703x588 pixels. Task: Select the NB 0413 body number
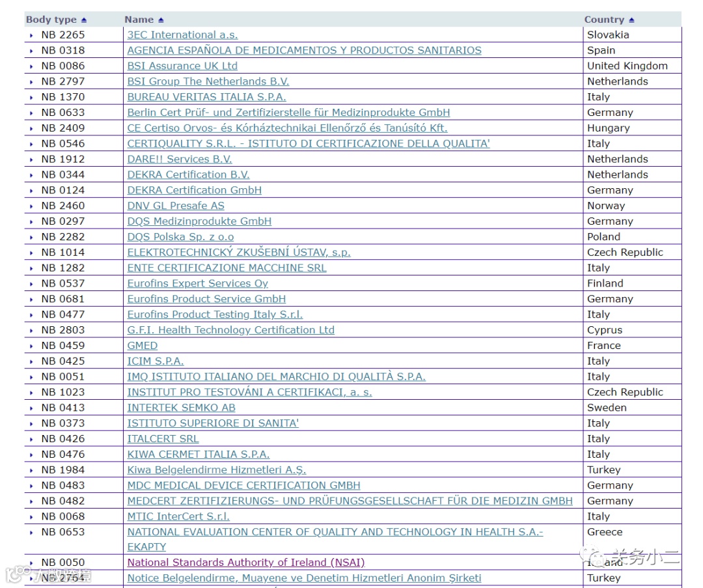tap(62, 408)
